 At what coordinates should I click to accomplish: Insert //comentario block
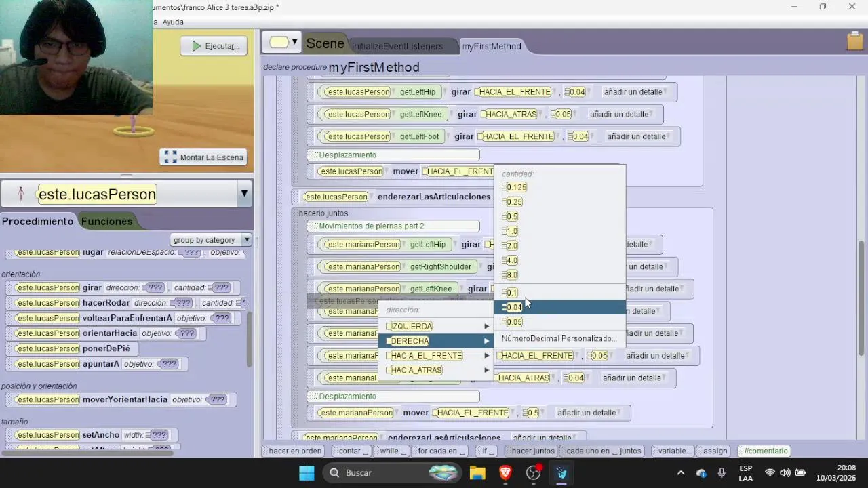(x=766, y=451)
